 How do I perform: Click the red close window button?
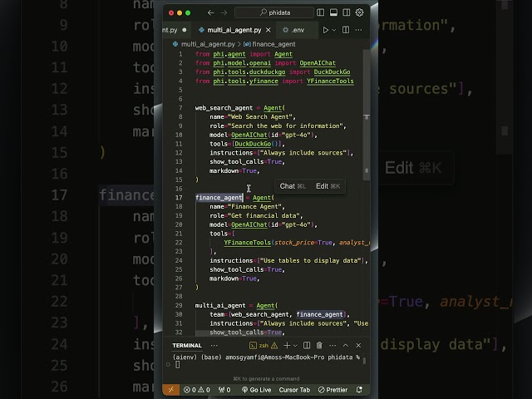point(171,13)
